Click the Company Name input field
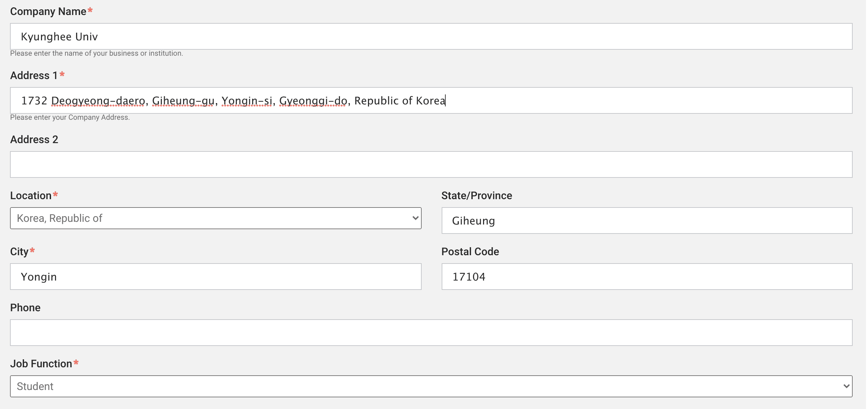 431,36
